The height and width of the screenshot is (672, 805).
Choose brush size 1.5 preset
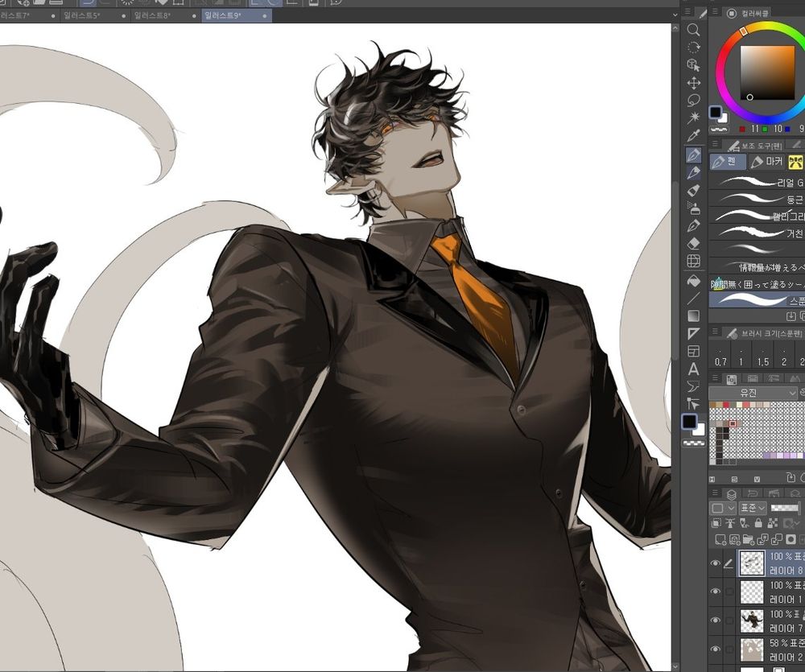click(x=763, y=355)
